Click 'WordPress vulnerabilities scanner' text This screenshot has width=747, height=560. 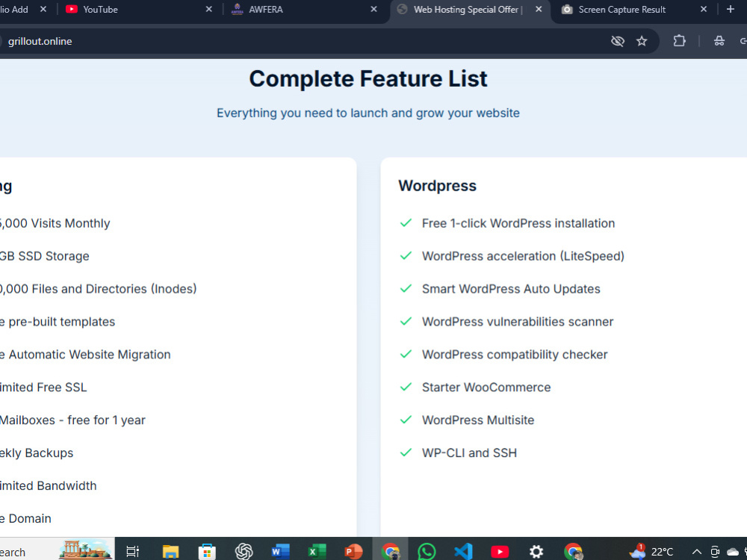[518, 322]
